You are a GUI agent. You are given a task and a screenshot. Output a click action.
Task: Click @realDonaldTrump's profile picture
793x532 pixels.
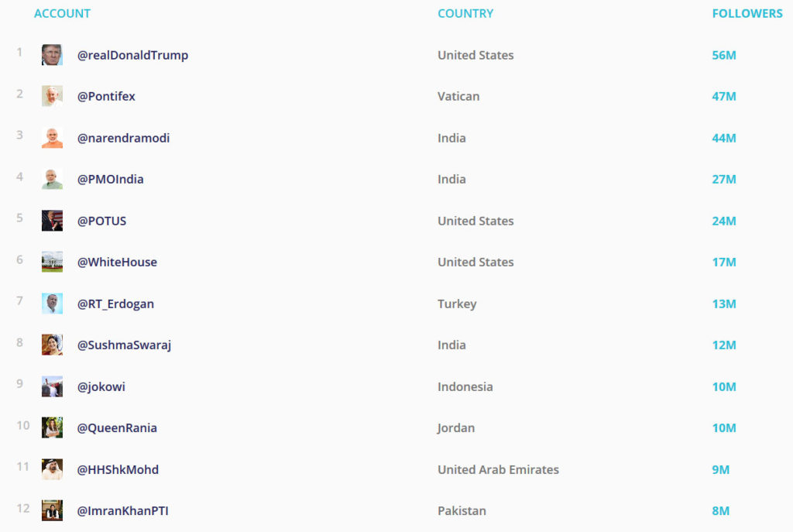51,55
